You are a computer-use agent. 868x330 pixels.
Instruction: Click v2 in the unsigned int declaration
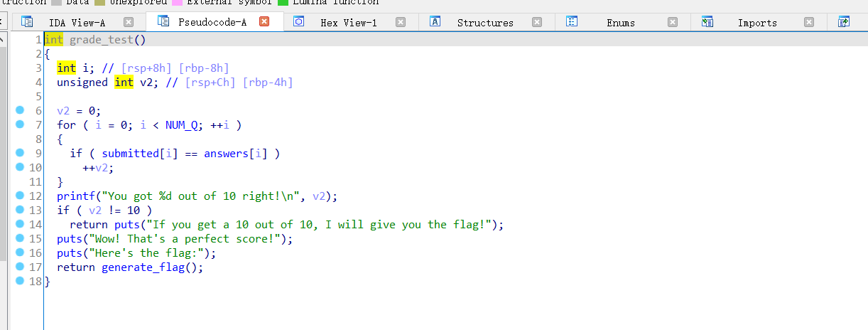click(x=146, y=82)
